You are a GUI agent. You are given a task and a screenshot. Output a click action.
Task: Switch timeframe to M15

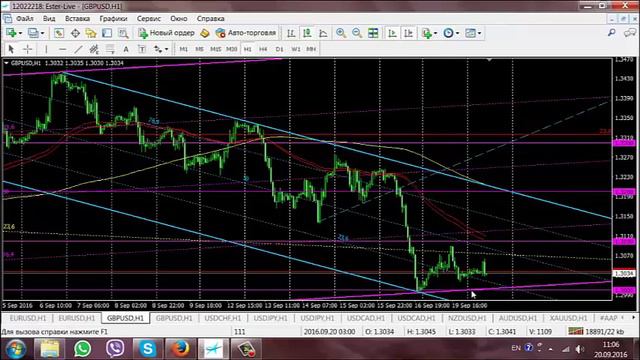[x=216, y=49]
